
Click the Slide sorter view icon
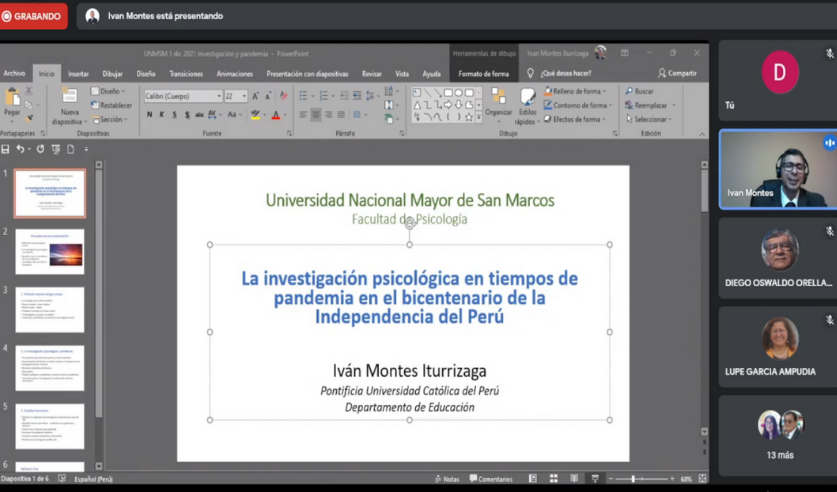pyautogui.click(x=554, y=479)
